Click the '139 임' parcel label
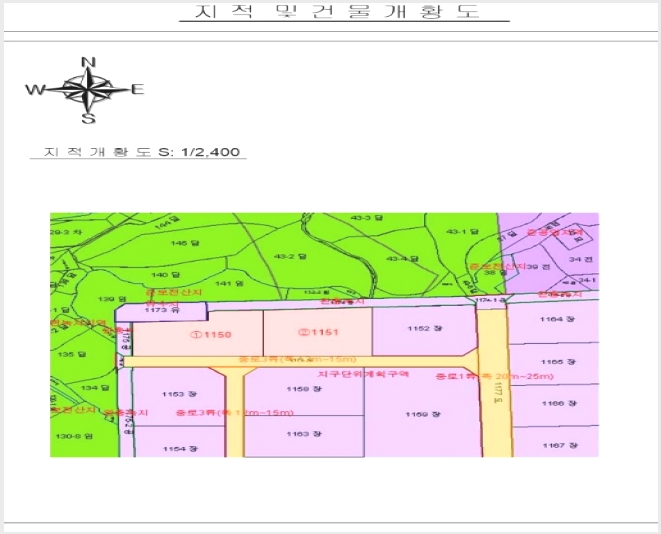 tap(112, 299)
